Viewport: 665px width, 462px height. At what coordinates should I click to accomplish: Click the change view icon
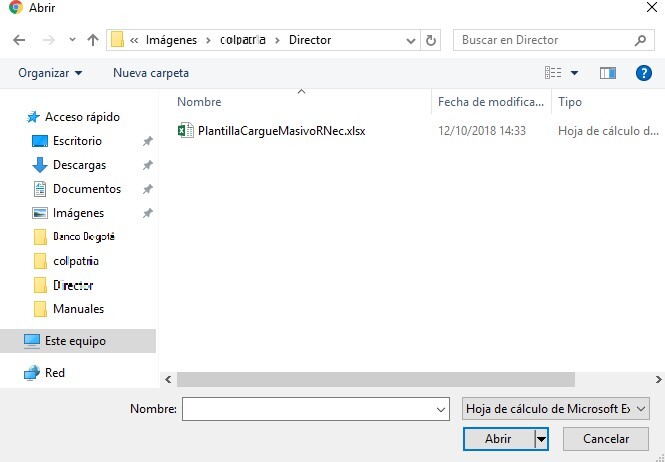pyautogui.click(x=553, y=73)
